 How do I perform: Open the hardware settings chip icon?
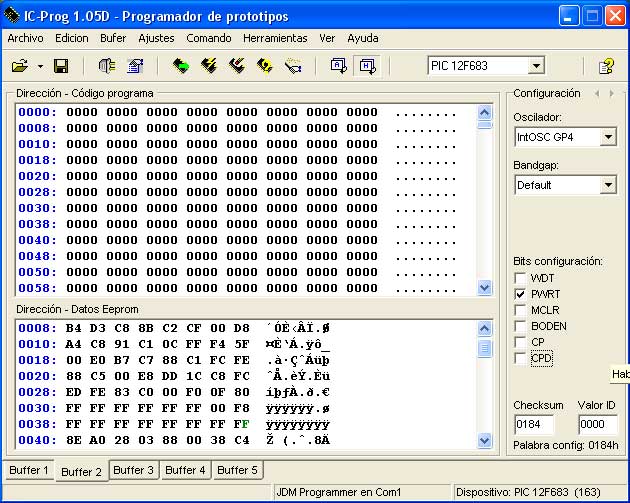point(107,66)
